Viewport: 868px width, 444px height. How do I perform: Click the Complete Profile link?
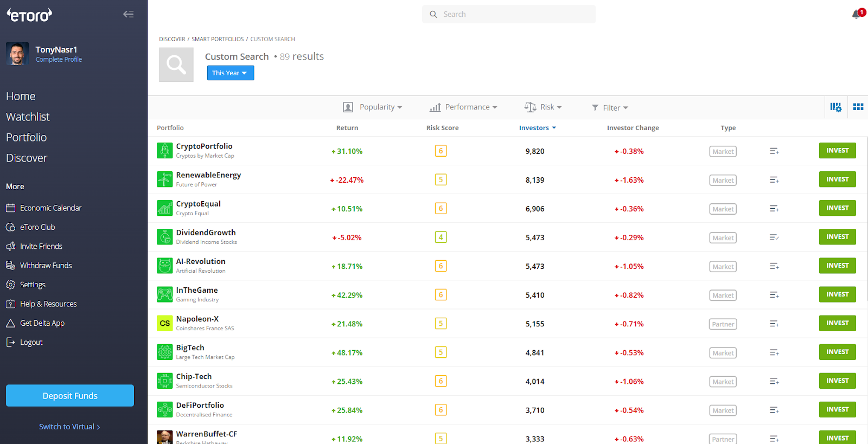59,60
